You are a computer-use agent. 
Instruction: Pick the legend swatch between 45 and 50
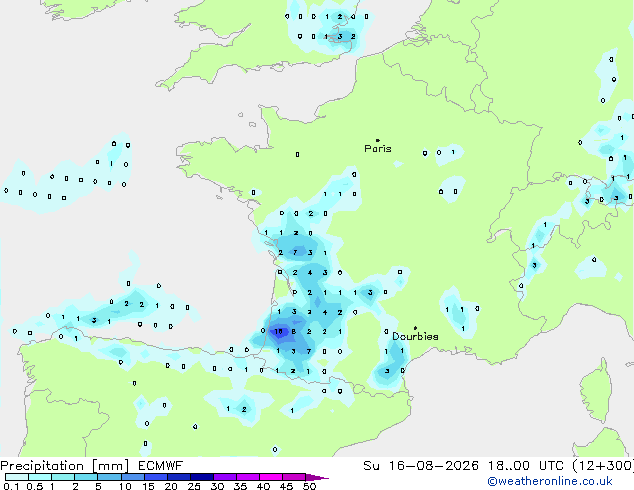tap(294, 477)
